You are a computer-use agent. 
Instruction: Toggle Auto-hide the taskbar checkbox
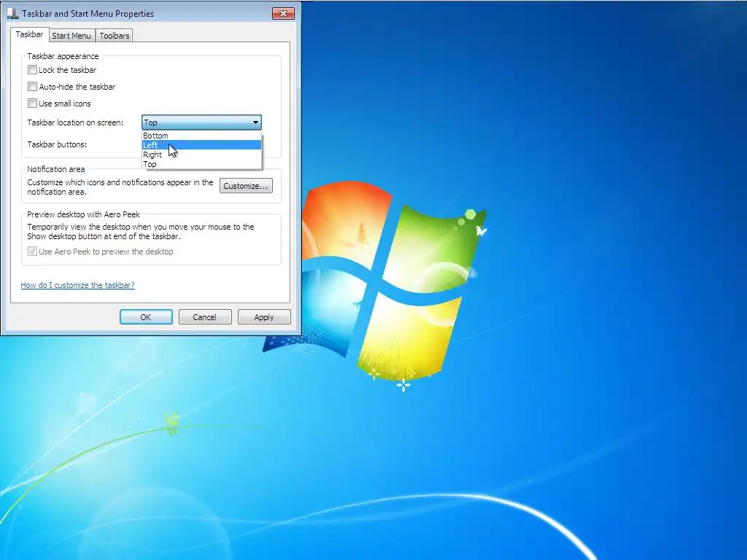(x=32, y=87)
